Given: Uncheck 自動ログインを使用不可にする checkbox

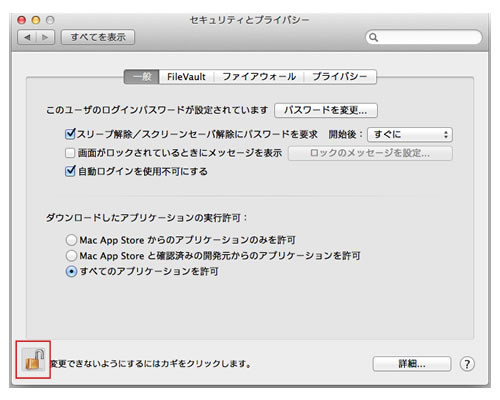Looking at the screenshot, I should [70, 171].
